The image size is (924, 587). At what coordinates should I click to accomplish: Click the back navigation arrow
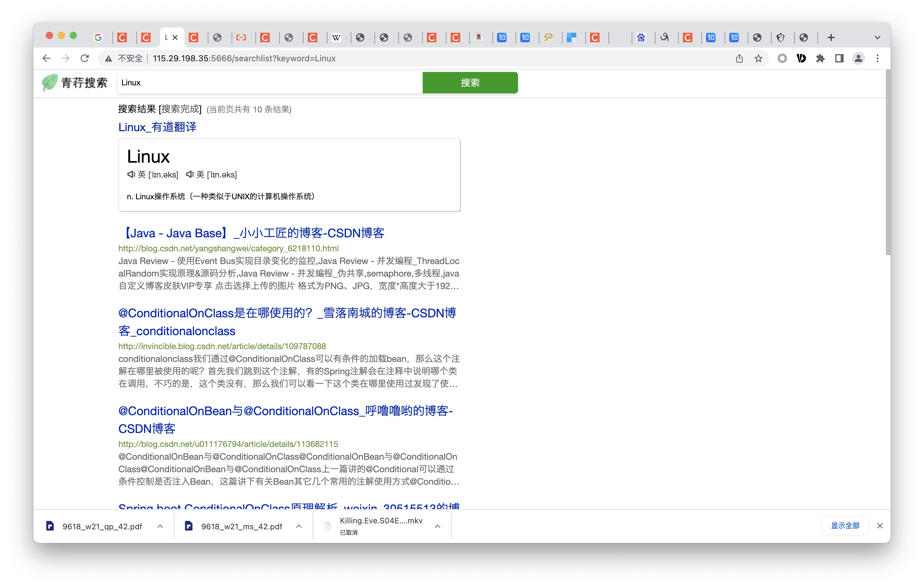click(46, 58)
